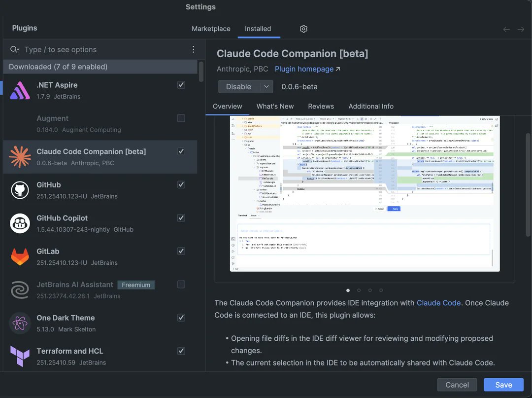
Task: Click the Freemium badge
Action: click(136, 285)
